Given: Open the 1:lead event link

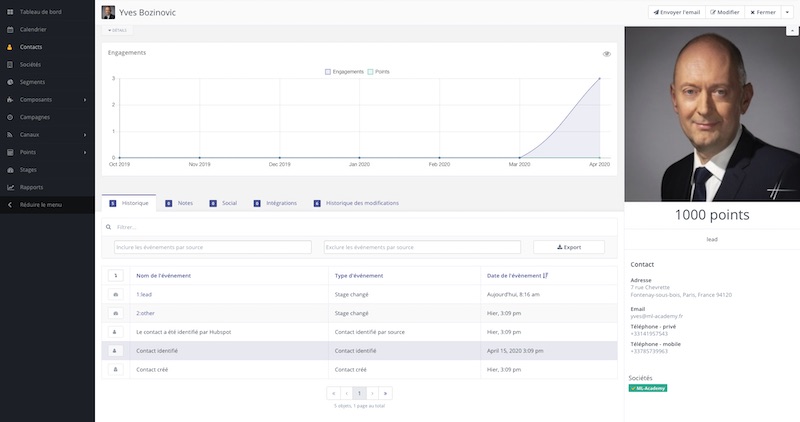Looking at the screenshot, I should (x=144, y=294).
